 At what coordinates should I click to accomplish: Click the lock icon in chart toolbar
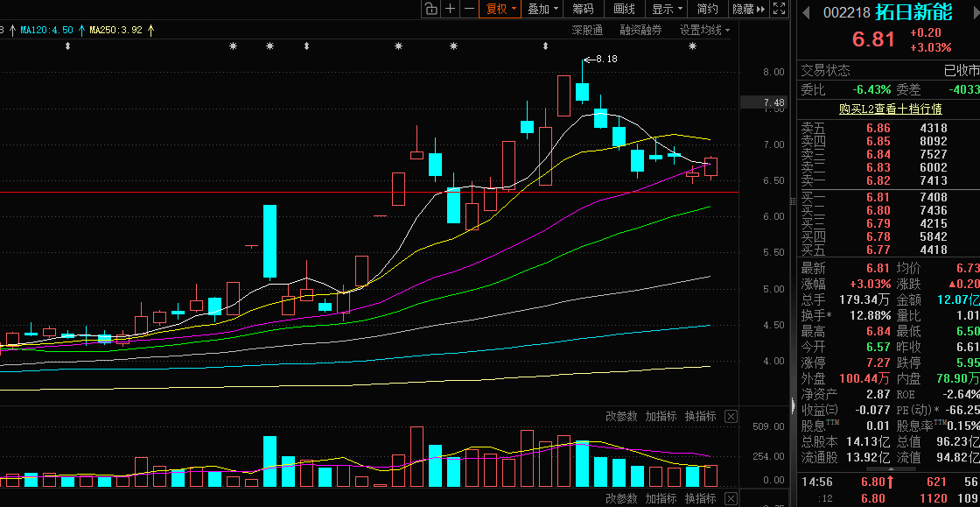tap(430, 9)
